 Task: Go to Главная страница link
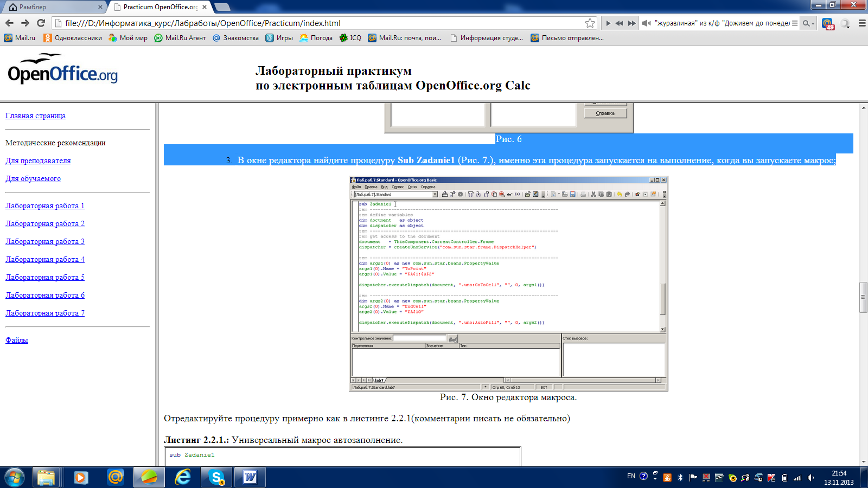[x=35, y=115]
